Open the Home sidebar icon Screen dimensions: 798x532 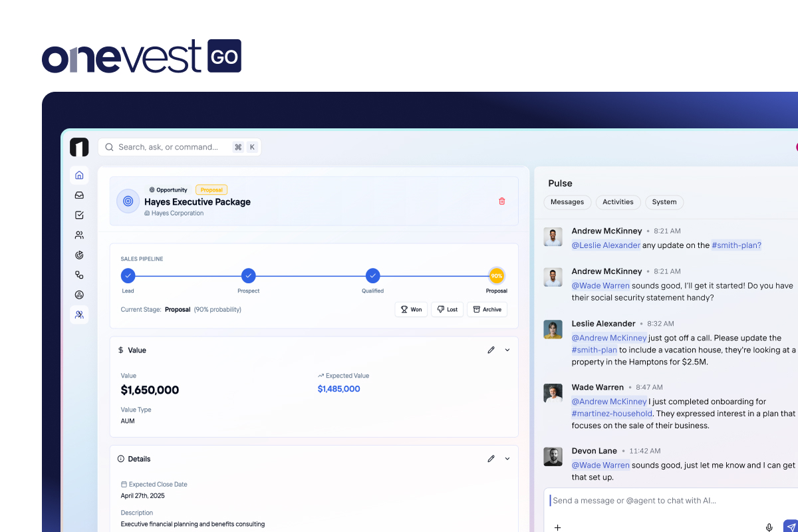click(79, 176)
